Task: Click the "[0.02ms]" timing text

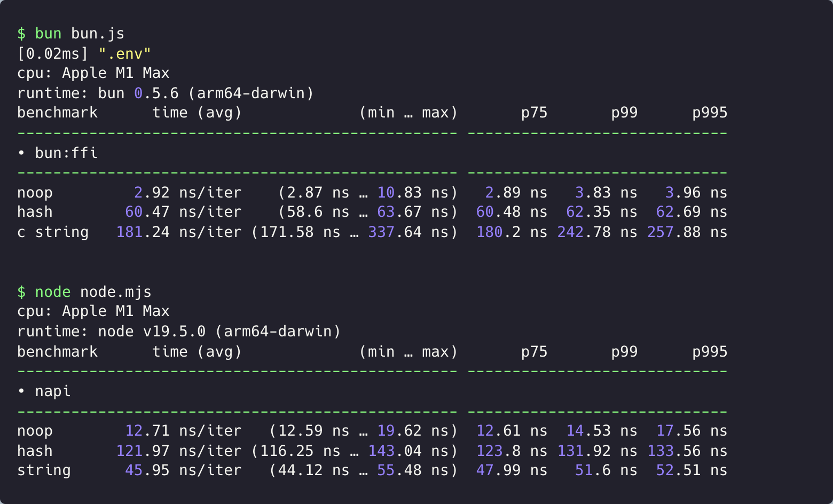Action: click(53, 53)
